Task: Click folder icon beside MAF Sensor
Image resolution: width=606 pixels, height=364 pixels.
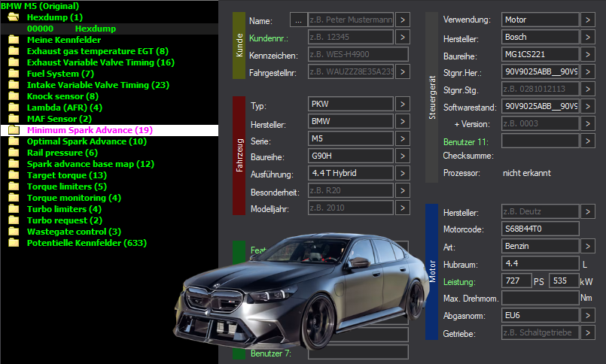Action: (14, 119)
